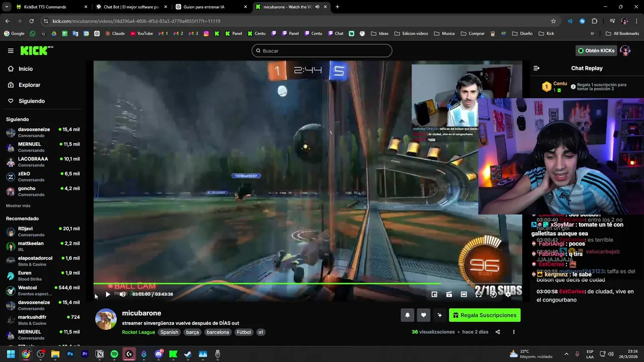644x362 pixels.
Task: Seek on the video progress bar
Action: point(307,284)
